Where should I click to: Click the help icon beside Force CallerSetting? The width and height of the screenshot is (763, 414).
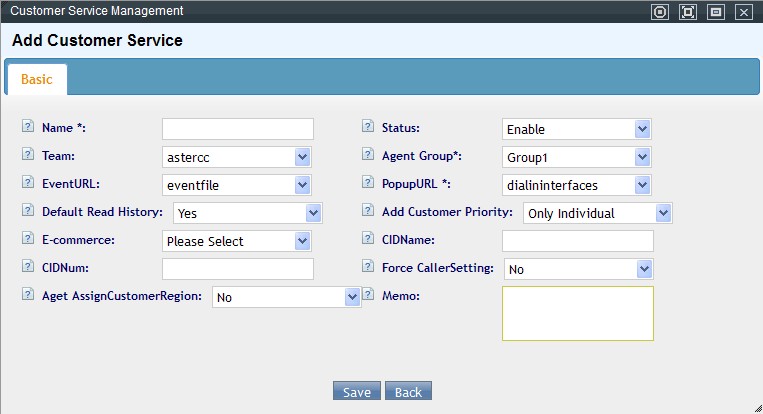[367, 268]
